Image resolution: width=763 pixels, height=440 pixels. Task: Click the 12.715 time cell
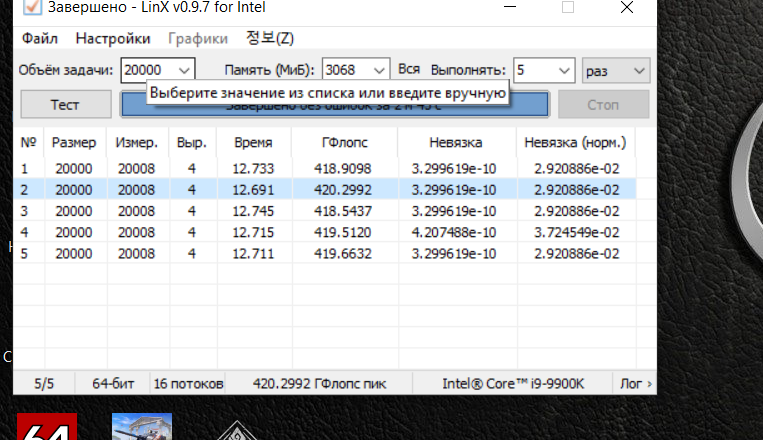253,232
